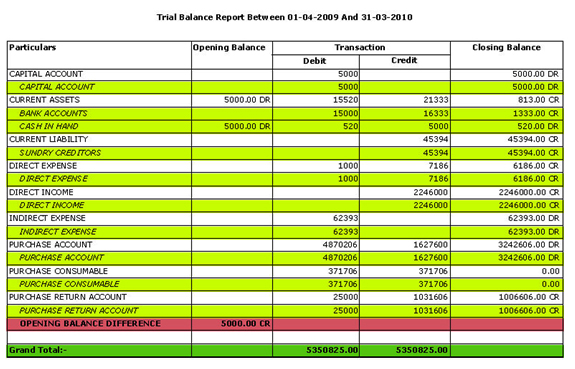
Task: Select the PURCHASE ACCOUNT group row
Action: pyautogui.click(x=285, y=245)
